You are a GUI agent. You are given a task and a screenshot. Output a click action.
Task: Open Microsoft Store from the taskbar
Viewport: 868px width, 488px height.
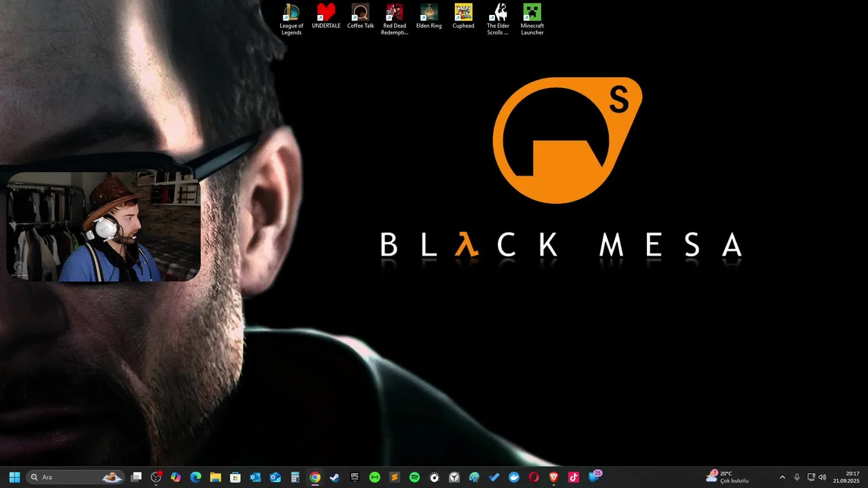pyautogui.click(x=235, y=477)
